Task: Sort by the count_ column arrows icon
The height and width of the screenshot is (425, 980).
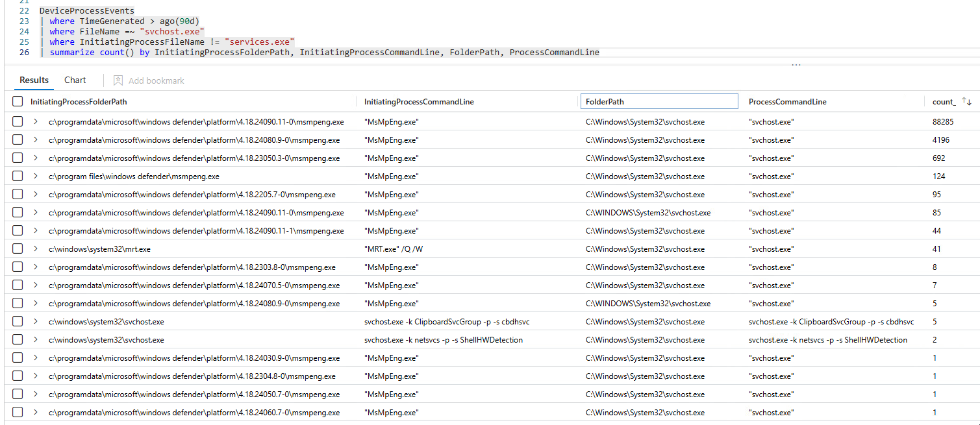Action: click(966, 101)
